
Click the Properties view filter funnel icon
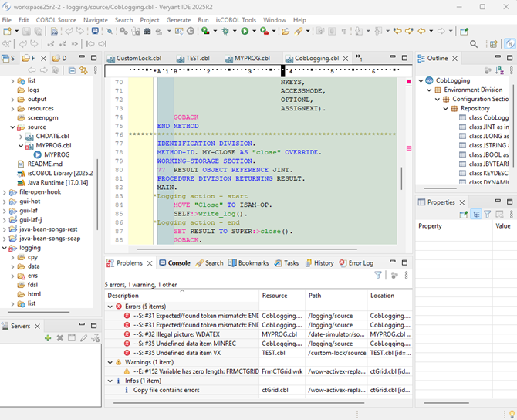488,215
